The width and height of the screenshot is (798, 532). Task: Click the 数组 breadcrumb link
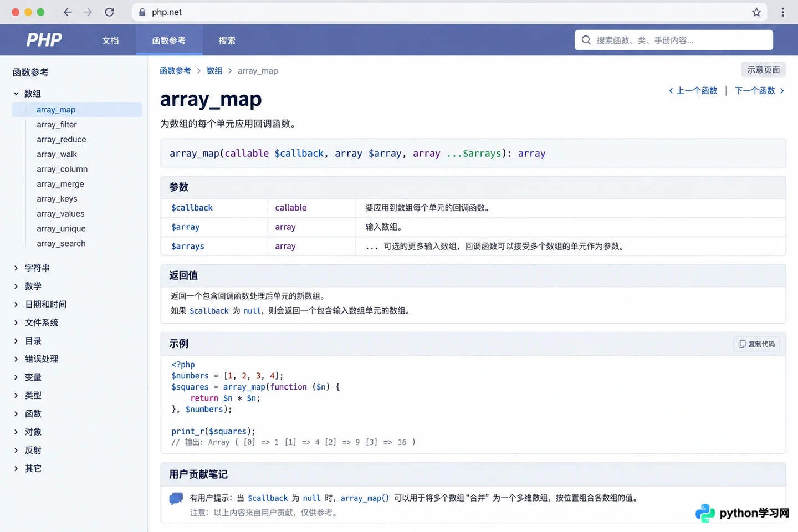[x=214, y=71]
